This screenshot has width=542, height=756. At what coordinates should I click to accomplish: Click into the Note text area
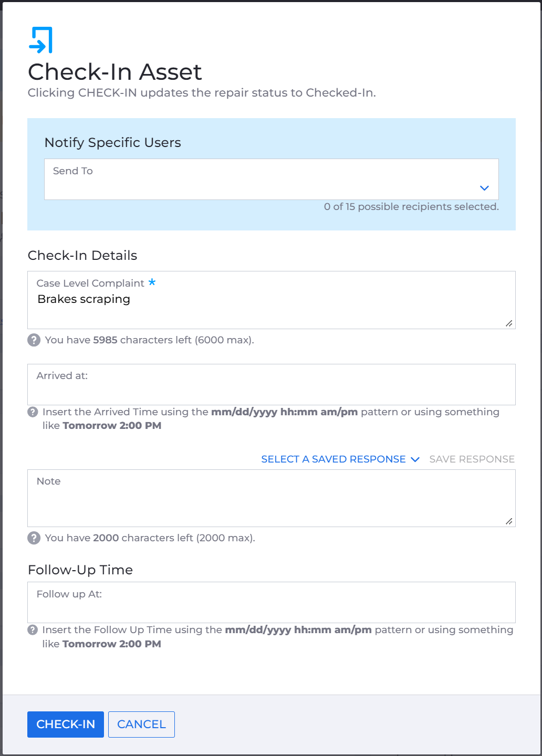(x=272, y=498)
